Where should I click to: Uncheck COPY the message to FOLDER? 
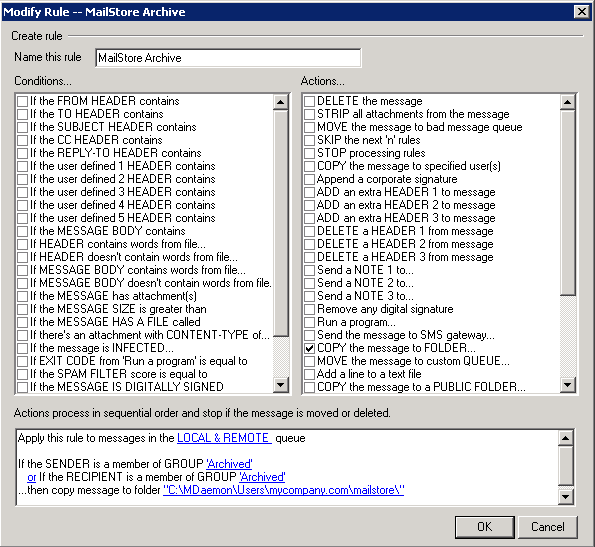[310, 348]
